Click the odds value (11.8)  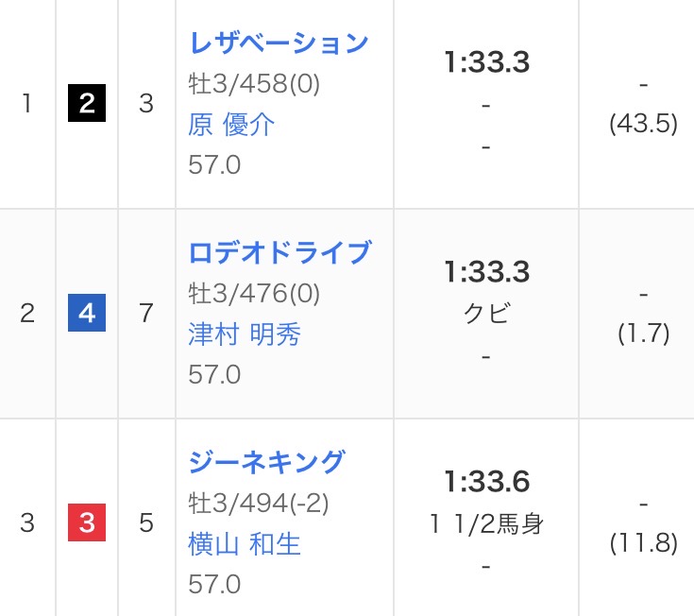(643, 544)
